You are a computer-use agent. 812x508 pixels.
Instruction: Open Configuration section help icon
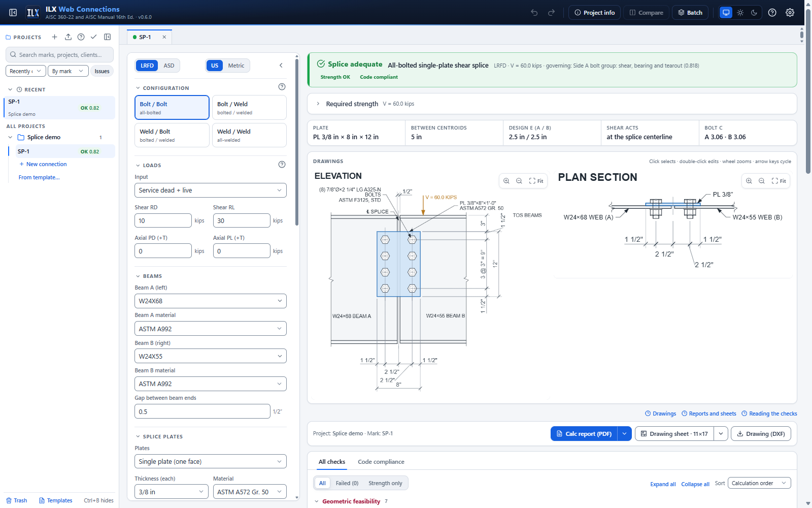282,87
